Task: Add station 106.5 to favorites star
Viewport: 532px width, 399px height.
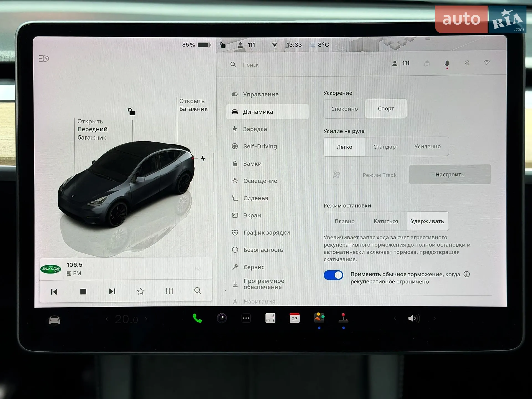Action: click(141, 291)
